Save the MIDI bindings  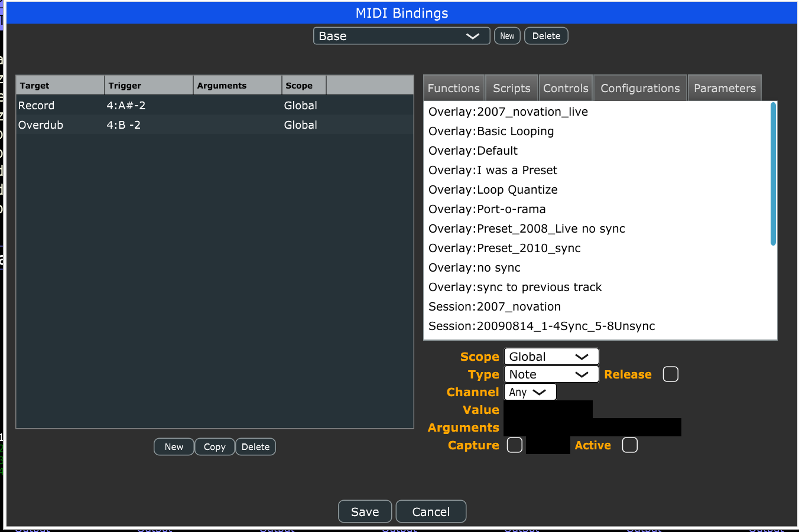pyautogui.click(x=365, y=511)
